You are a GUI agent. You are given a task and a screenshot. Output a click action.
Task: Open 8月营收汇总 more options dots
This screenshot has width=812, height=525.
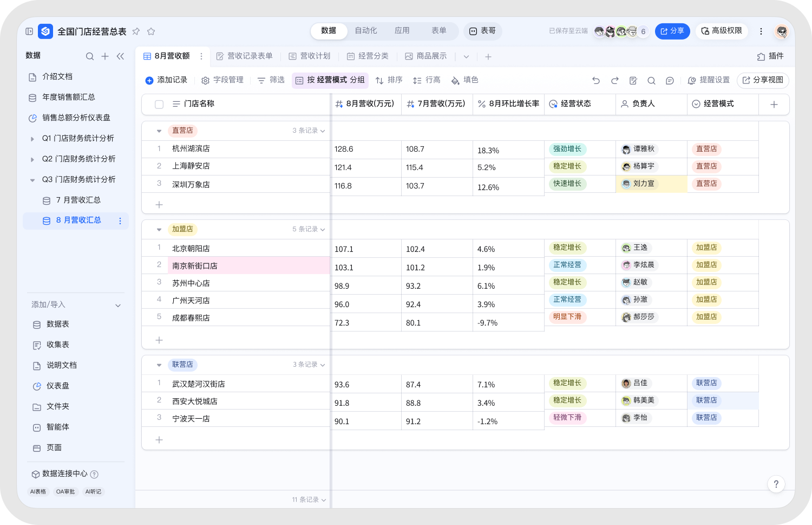[x=120, y=221]
